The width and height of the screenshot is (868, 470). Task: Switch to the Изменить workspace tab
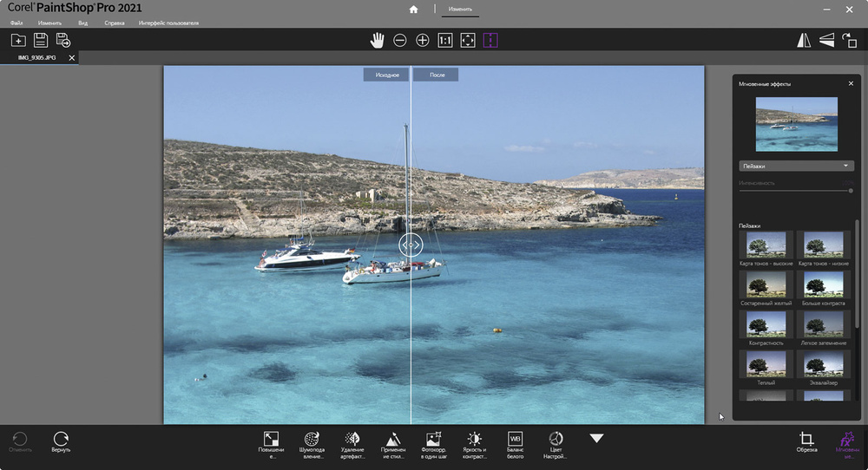460,10
